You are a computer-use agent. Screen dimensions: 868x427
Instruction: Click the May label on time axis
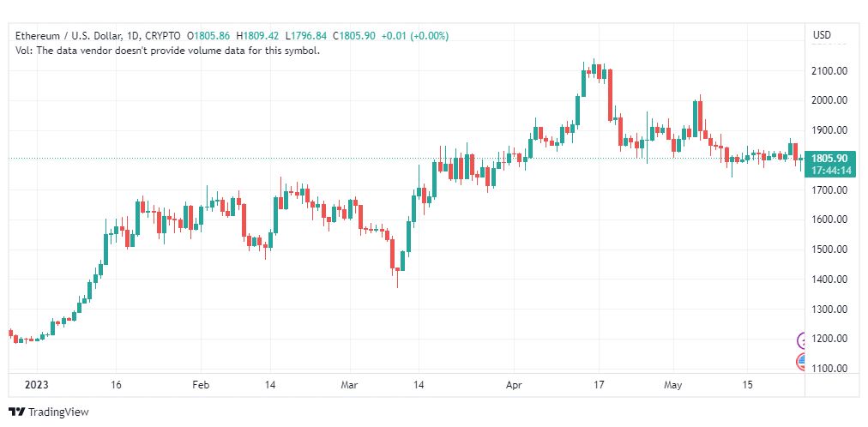tap(673, 385)
